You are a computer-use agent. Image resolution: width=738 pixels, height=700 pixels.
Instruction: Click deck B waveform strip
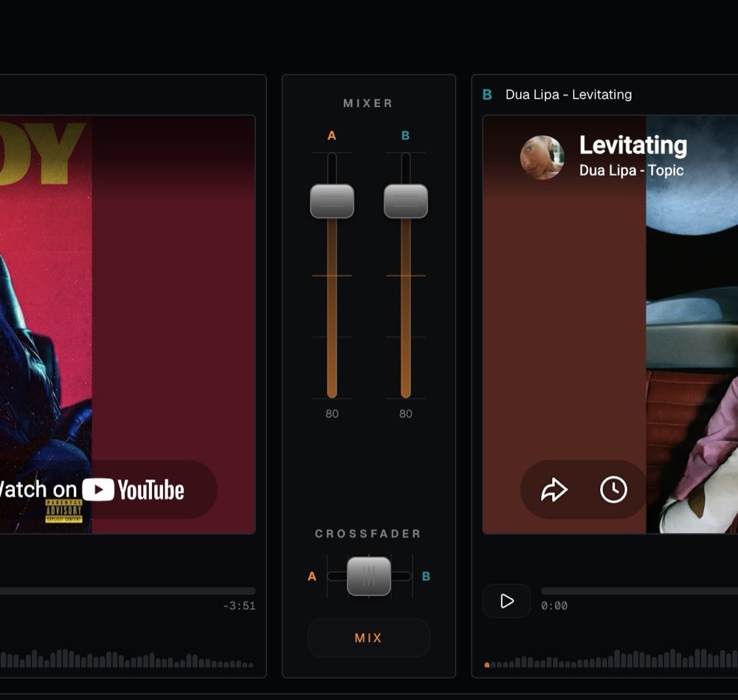click(x=611, y=658)
